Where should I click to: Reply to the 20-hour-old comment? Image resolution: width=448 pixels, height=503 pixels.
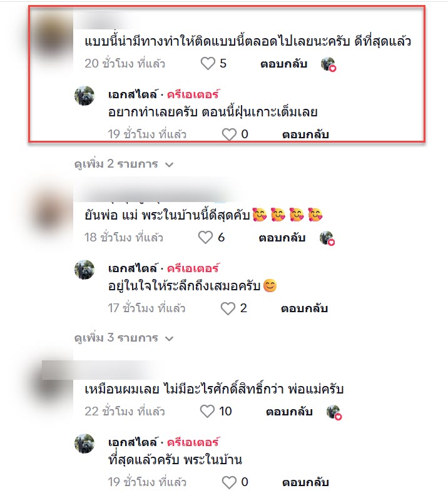(x=283, y=64)
